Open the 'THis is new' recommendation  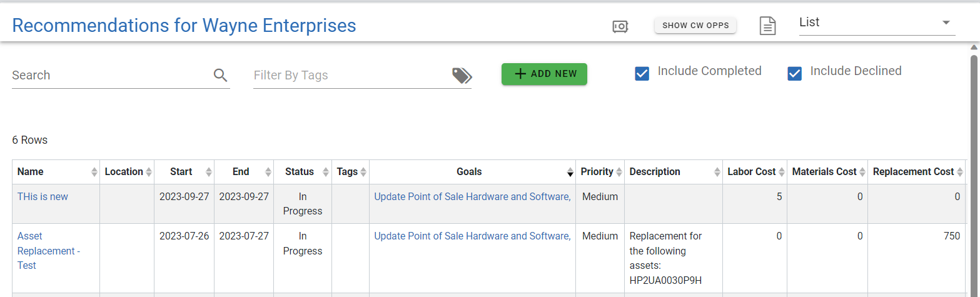pyautogui.click(x=43, y=196)
